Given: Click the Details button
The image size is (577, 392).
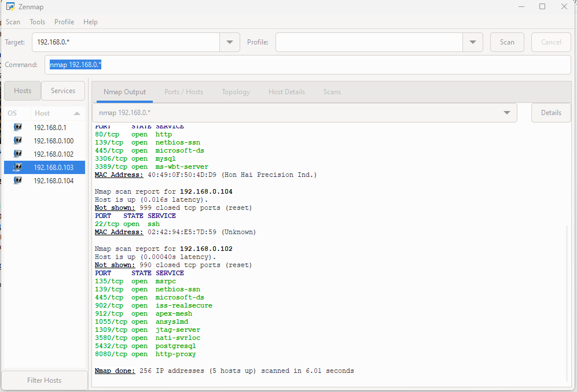Looking at the screenshot, I should coord(551,113).
